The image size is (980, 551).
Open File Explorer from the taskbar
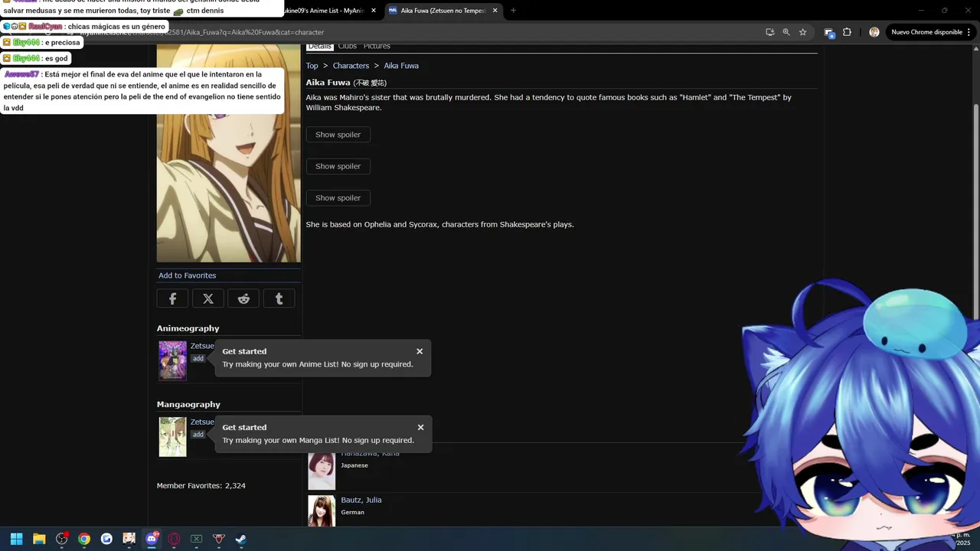[39, 539]
